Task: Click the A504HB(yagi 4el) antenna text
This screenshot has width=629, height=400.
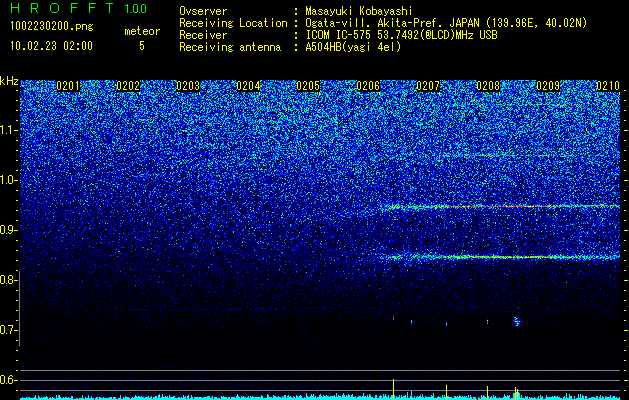Action: pyautogui.click(x=353, y=47)
